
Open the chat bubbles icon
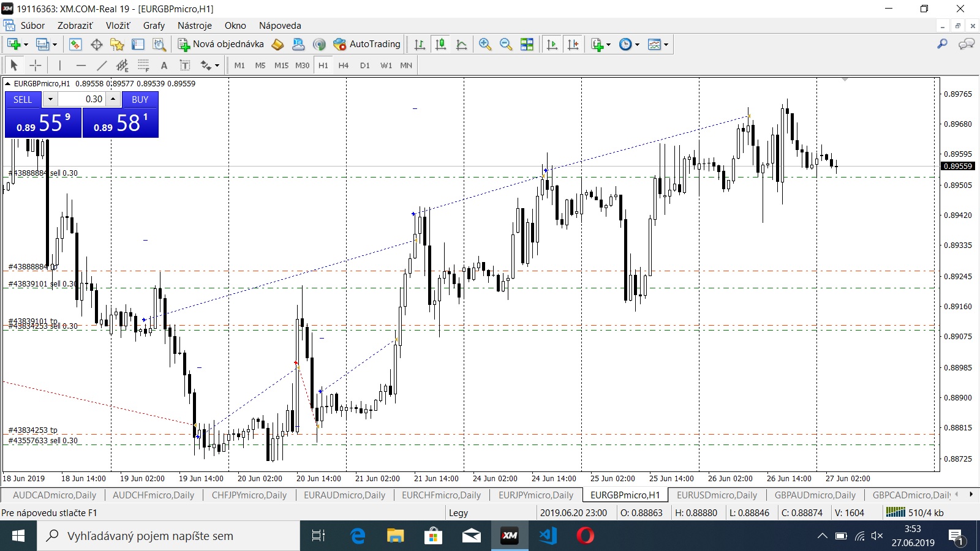tap(967, 44)
